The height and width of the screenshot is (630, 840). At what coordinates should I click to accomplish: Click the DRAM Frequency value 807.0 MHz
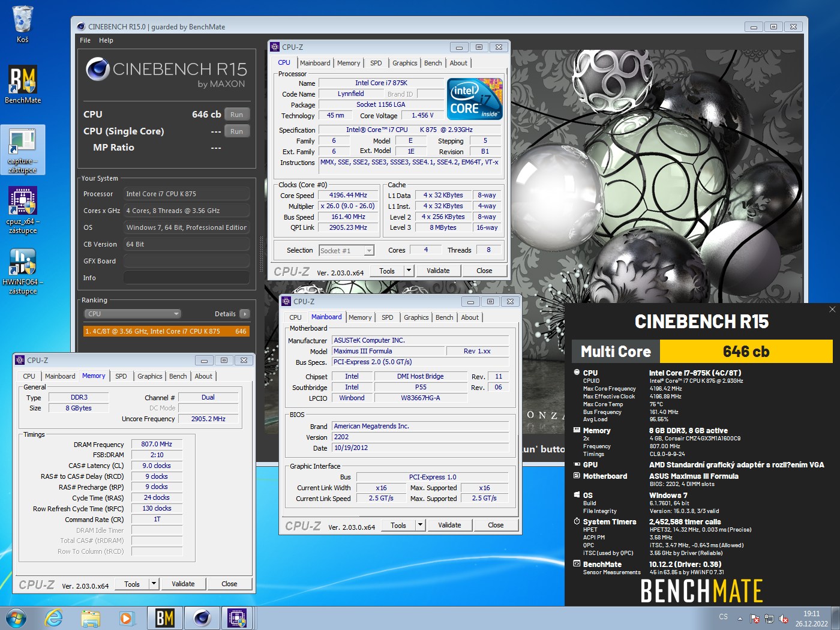point(157,444)
